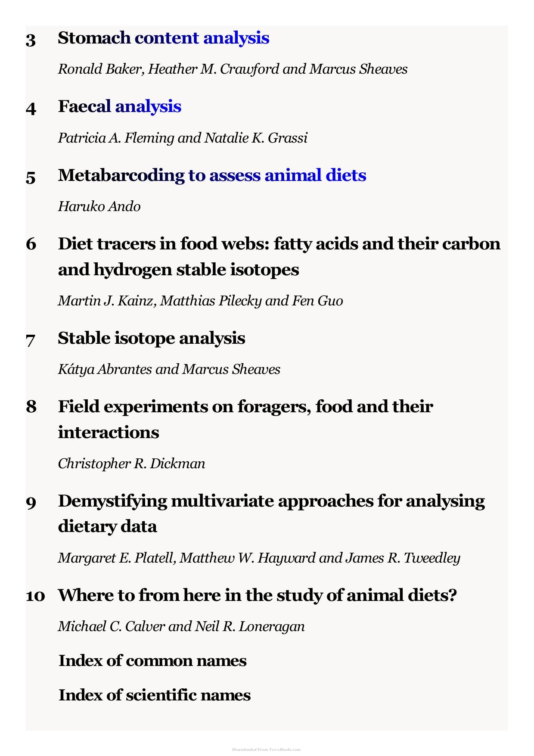
Task: Click authors Patricia A. Fleming and Natalie Grassi
Action: click(183, 138)
